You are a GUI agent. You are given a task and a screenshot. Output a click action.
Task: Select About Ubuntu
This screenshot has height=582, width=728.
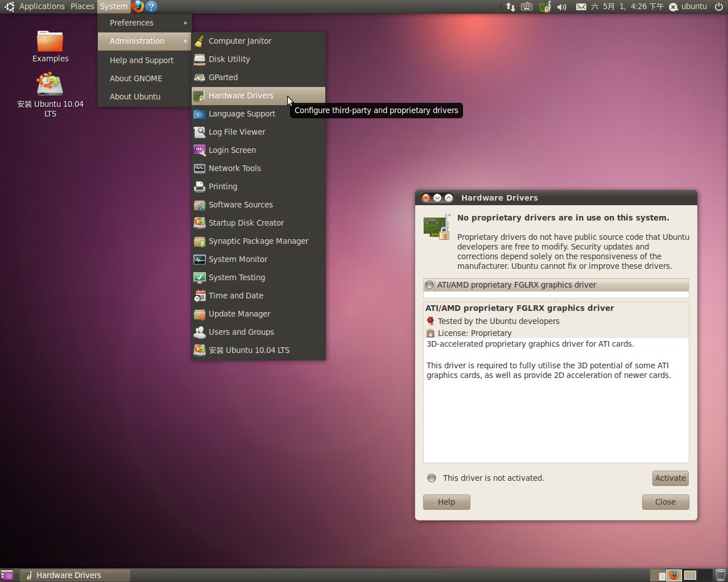(x=144, y=97)
